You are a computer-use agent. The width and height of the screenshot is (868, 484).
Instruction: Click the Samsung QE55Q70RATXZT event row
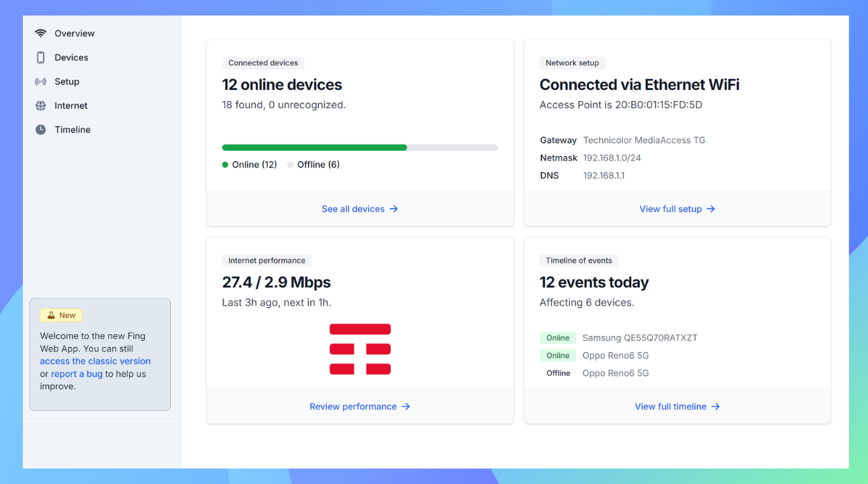(618, 338)
